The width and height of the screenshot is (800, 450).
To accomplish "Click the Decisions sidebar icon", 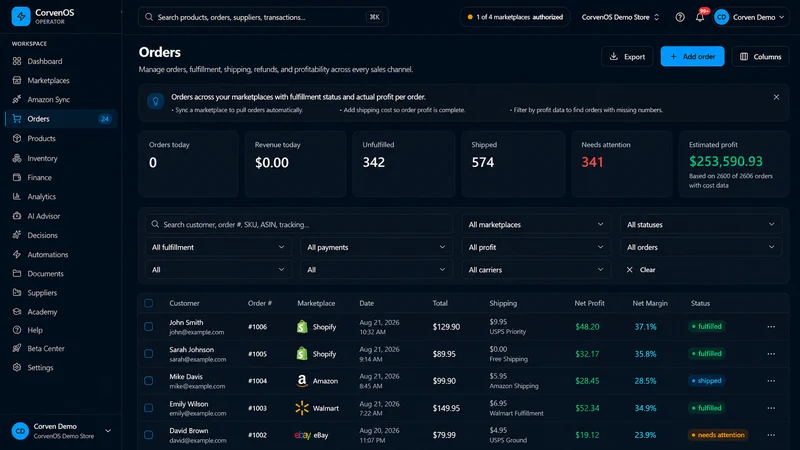I will click(x=17, y=235).
